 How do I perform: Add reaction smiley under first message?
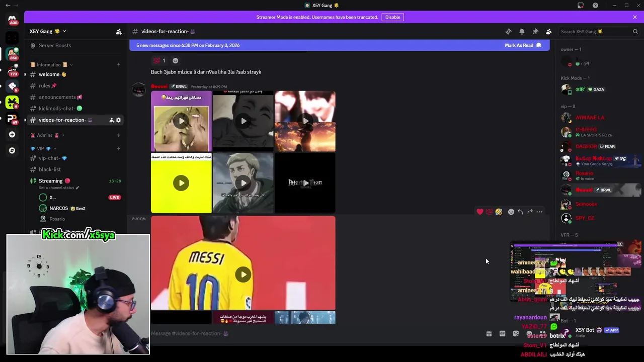(175, 60)
